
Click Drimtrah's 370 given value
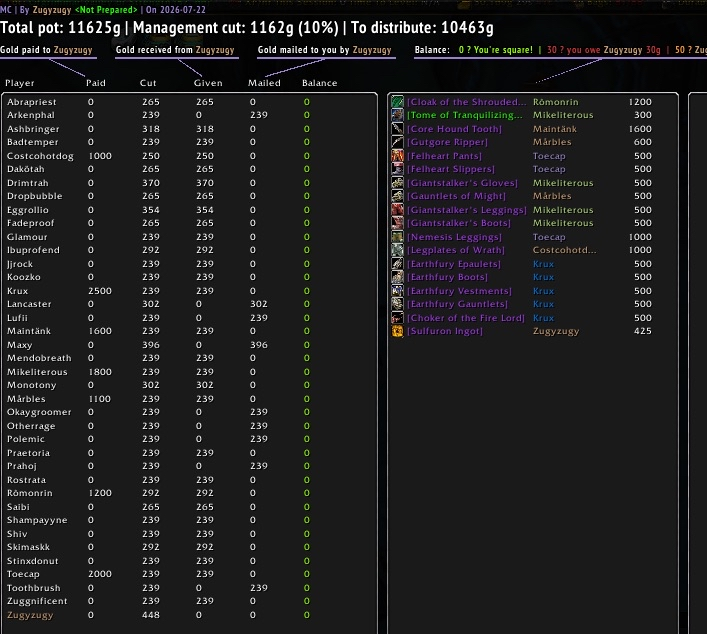(x=205, y=183)
